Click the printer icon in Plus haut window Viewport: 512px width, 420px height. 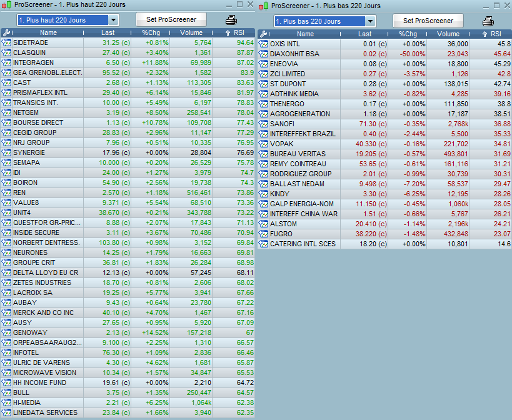point(231,20)
